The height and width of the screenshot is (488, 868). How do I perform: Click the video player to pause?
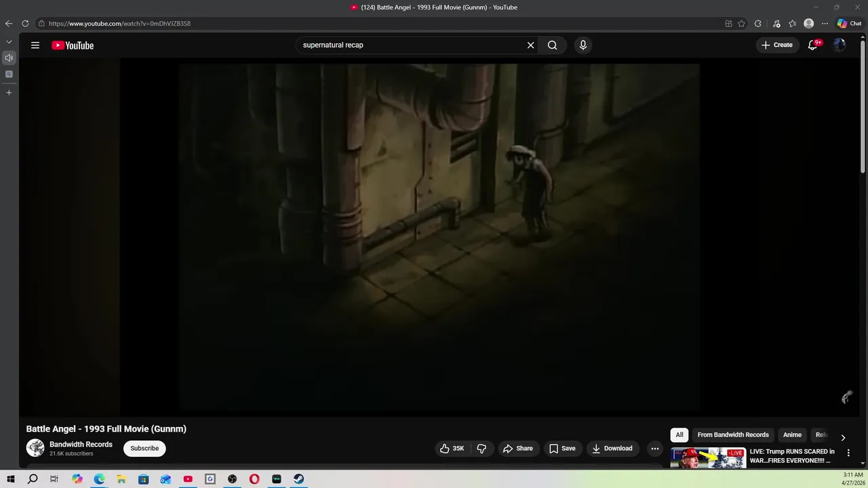(439, 237)
